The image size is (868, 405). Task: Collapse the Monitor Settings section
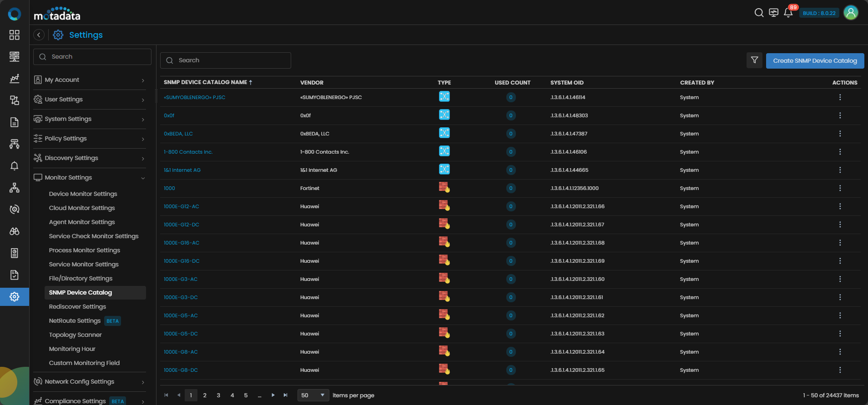click(x=90, y=178)
